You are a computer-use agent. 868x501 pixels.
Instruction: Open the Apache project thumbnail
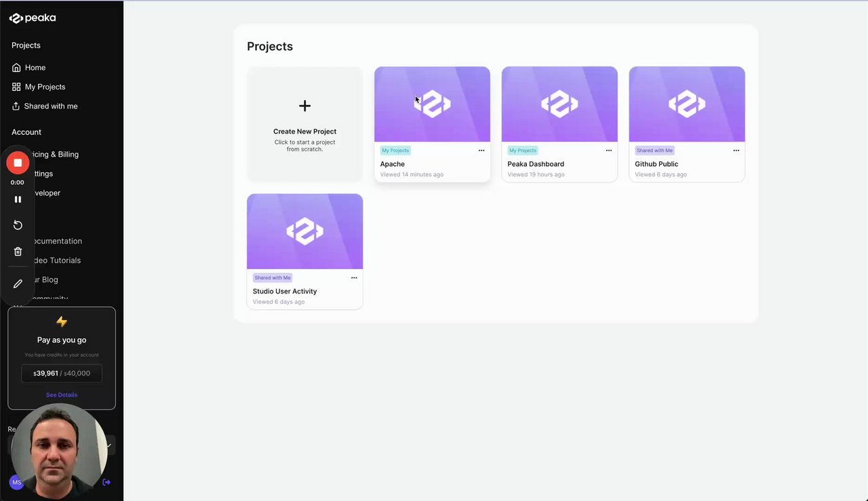click(432, 104)
